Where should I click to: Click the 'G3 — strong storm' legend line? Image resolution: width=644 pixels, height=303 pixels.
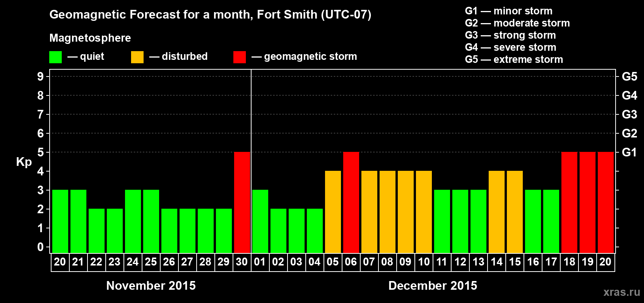tap(511, 35)
